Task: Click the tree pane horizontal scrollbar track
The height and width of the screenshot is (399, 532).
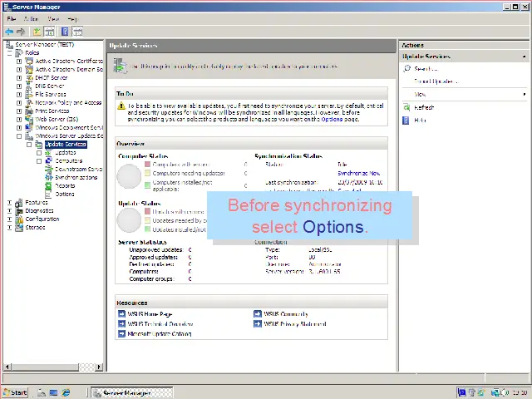Action: (86, 367)
